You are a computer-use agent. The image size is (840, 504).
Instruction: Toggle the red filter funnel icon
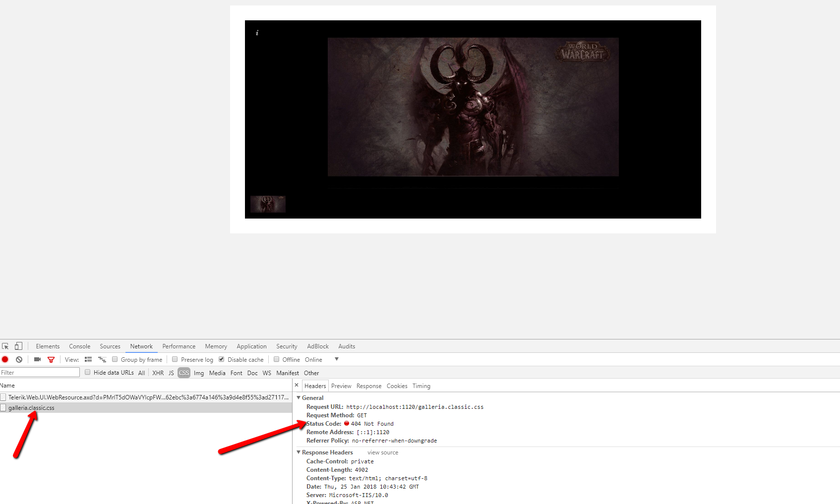pos(51,359)
